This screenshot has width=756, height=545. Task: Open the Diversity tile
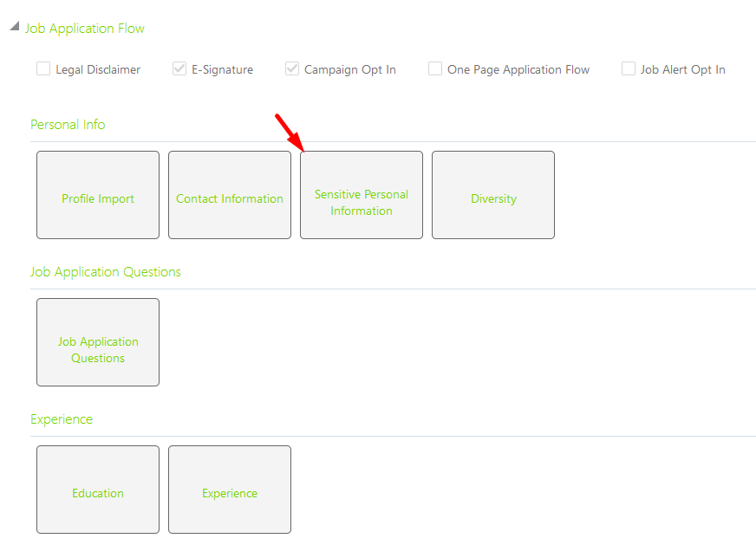(x=493, y=195)
